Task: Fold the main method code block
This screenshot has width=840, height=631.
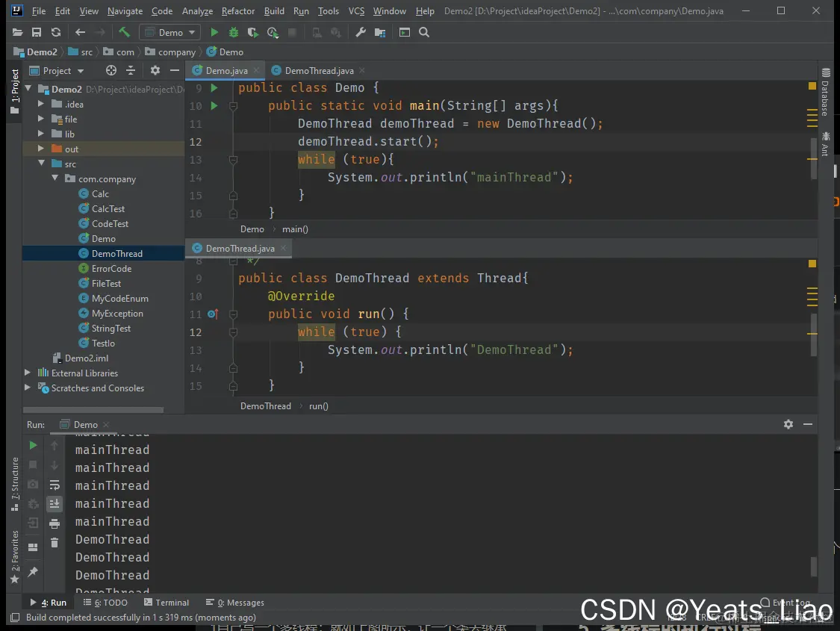Action: point(233,106)
